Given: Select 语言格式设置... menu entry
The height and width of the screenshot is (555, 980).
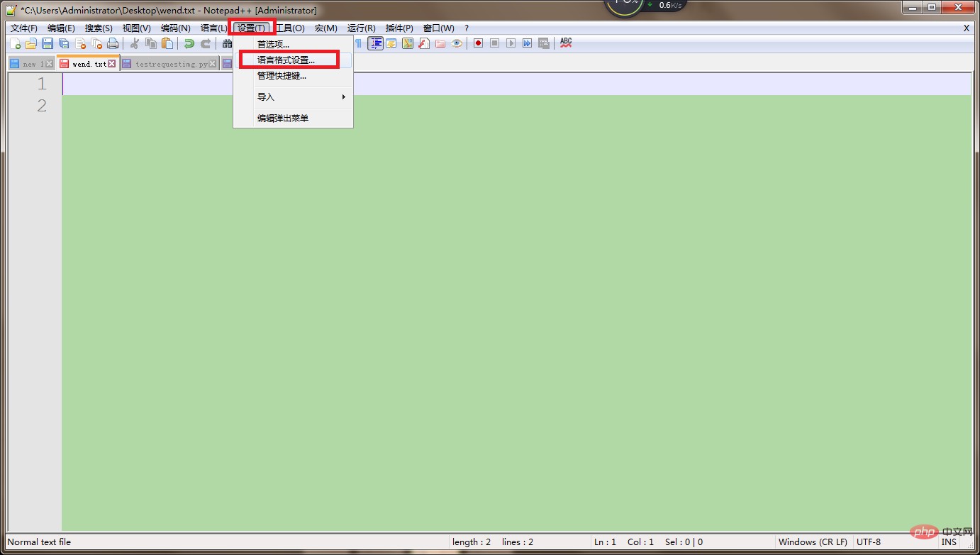Looking at the screenshot, I should point(286,60).
